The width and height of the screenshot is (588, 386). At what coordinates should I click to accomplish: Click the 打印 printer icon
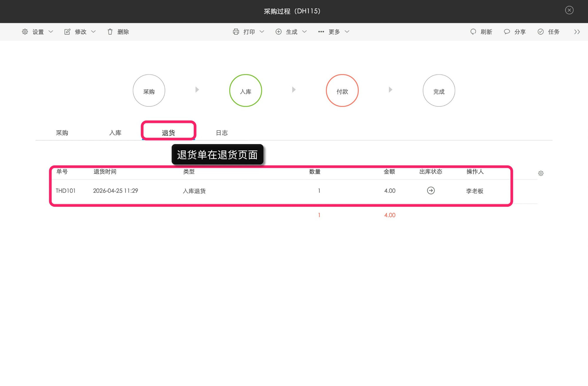pyautogui.click(x=236, y=32)
